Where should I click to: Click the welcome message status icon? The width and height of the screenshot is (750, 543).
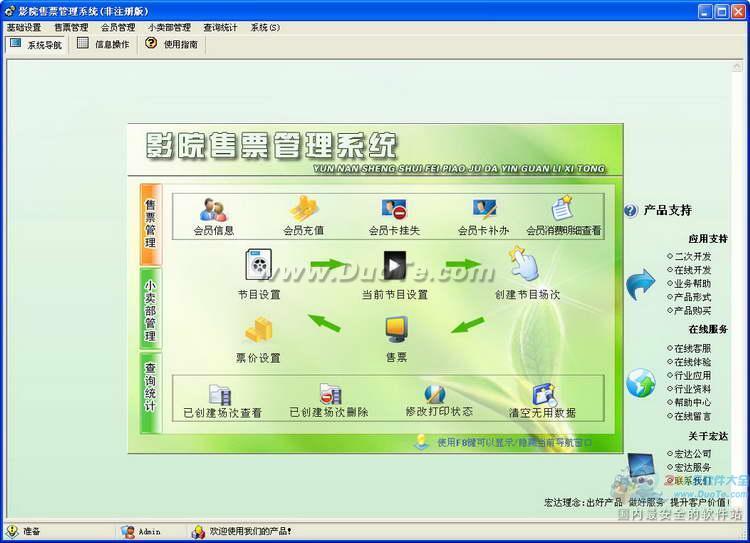198,532
